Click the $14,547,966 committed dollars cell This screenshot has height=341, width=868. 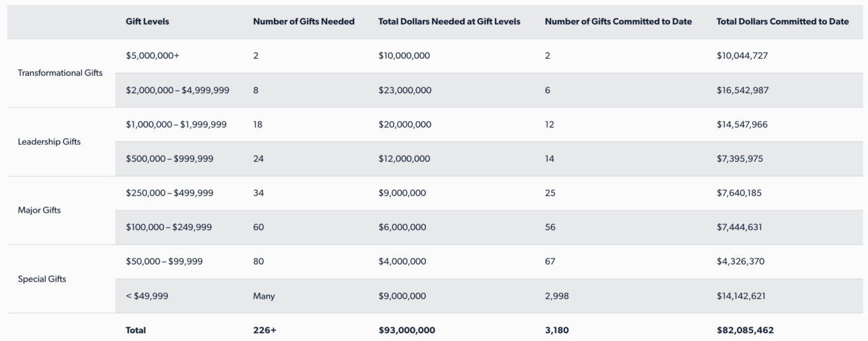pos(742,125)
